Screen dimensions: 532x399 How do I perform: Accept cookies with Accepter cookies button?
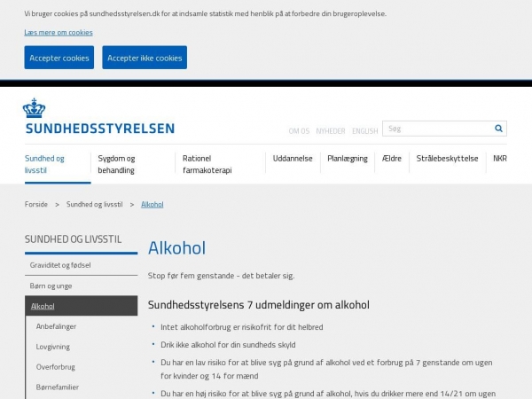(59, 58)
